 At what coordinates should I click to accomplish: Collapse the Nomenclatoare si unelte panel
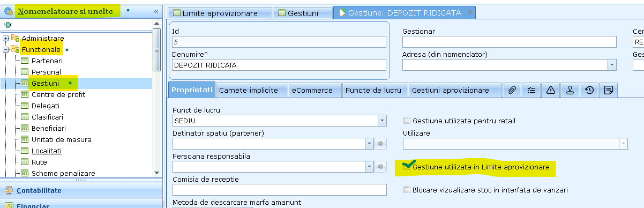click(156, 11)
